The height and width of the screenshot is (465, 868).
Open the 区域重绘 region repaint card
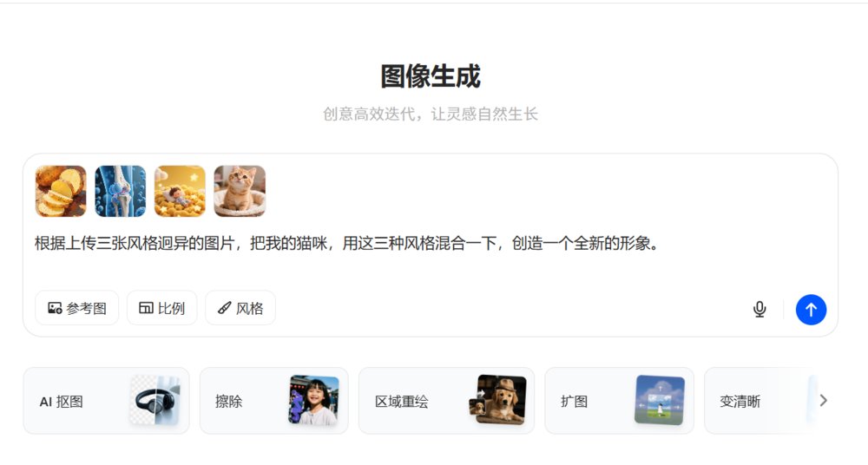click(446, 401)
